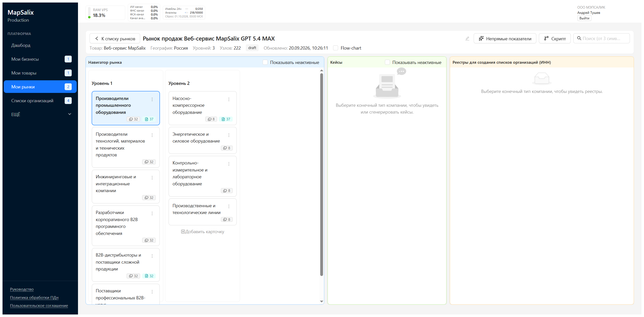Click the pencil edit icon beside market title
Screen dimensions: 644x317
[x=467, y=39]
